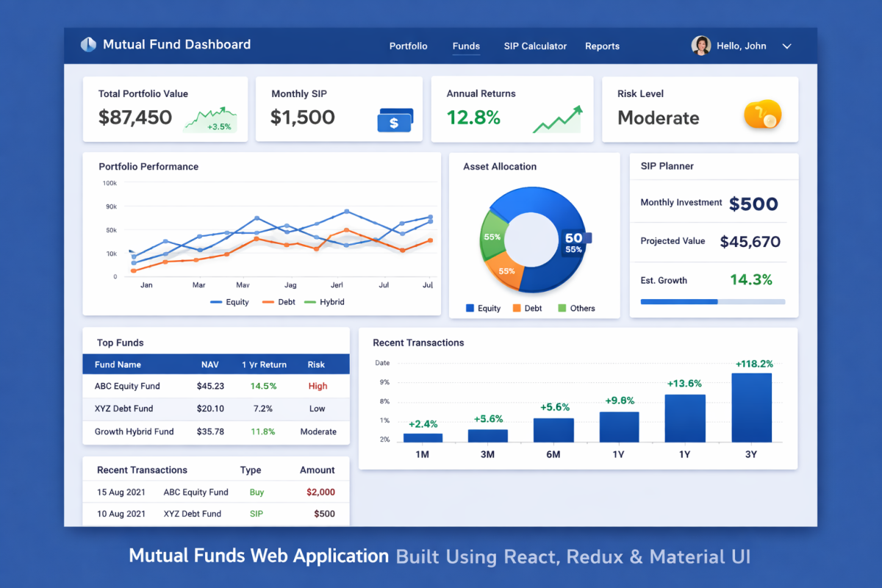Viewport: 882px width, 588px height.
Task: Expand the user menu chevron beside Hello, John
Action: coord(786,46)
